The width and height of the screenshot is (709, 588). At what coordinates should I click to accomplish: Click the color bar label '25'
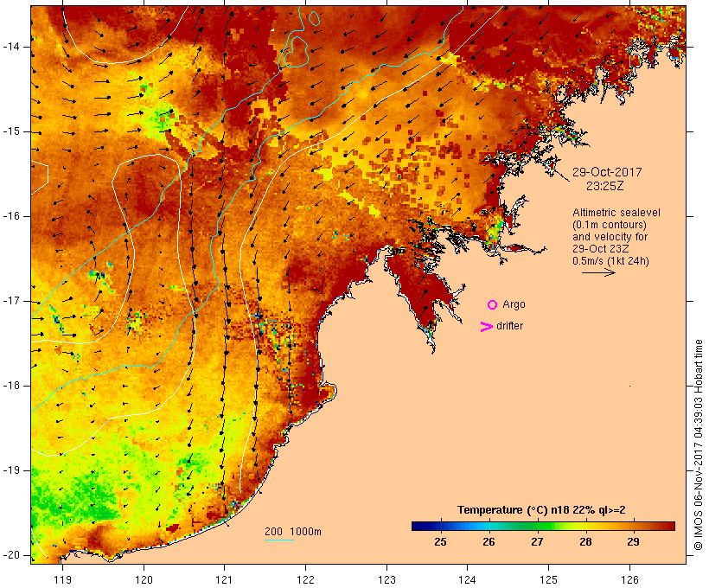point(440,542)
